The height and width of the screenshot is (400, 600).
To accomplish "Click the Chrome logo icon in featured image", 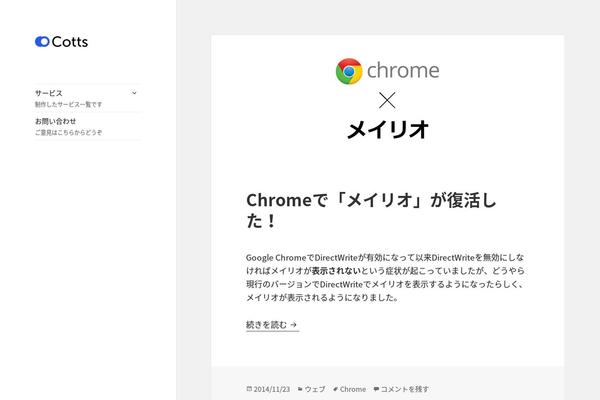I will point(349,71).
